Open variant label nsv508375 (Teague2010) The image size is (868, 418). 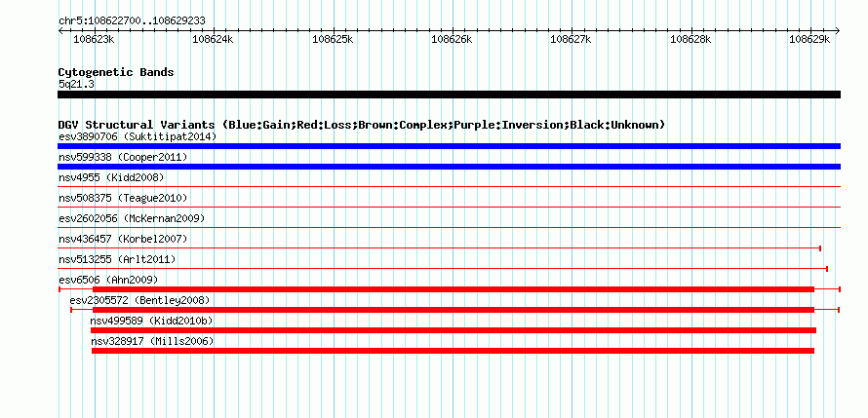click(x=123, y=198)
